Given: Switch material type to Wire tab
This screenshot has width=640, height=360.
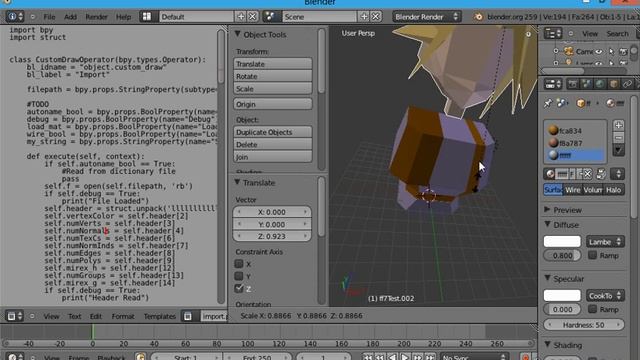Looking at the screenshot, I should (x=573, y=190).
